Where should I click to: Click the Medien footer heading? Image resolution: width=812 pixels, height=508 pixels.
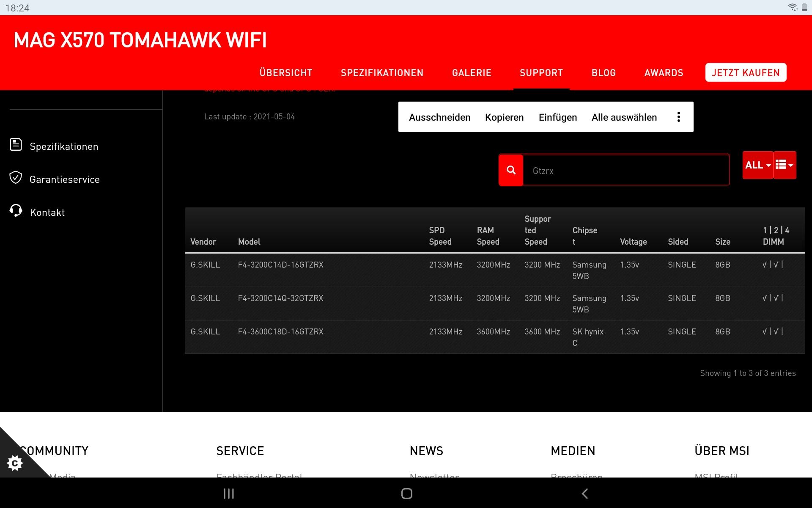pyautogui.click(x=573, y=451)
